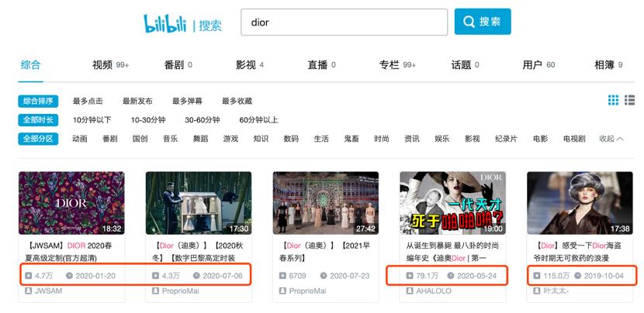Filter by 知识 category
The image size is (644, 313).
[x=261, y=139]
